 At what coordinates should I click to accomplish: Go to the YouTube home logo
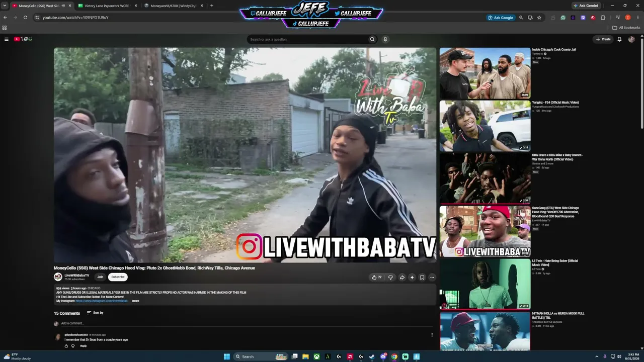[23, 39]
